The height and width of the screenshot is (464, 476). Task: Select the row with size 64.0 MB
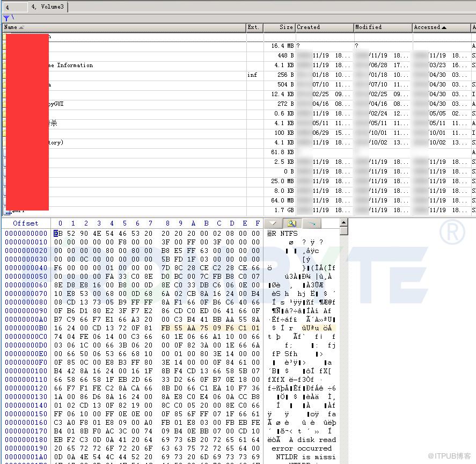coord(239,201)
